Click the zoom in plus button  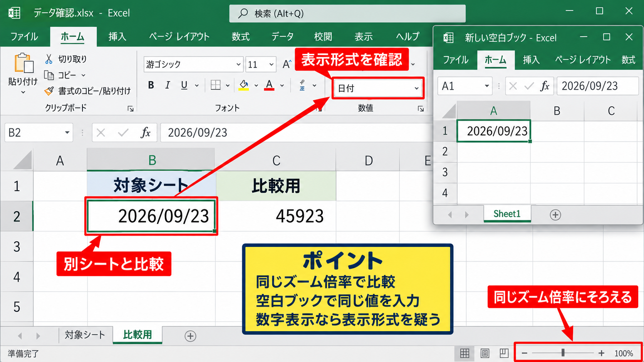601,353
